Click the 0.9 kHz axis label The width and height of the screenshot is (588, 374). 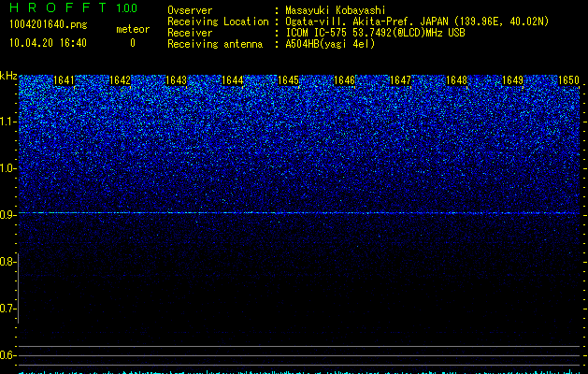coord(7,215)
